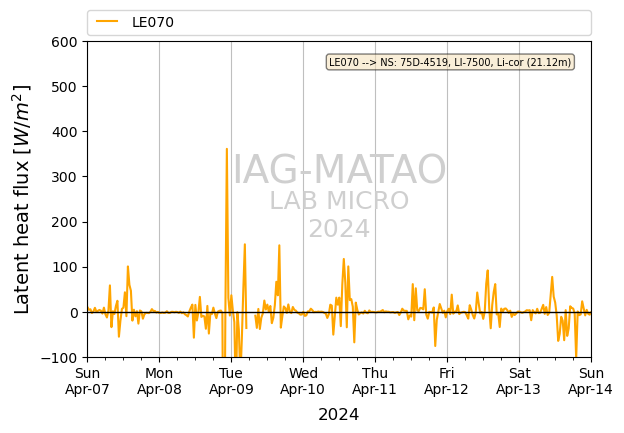Click the 2024 x-axis title

click(339, 414)
